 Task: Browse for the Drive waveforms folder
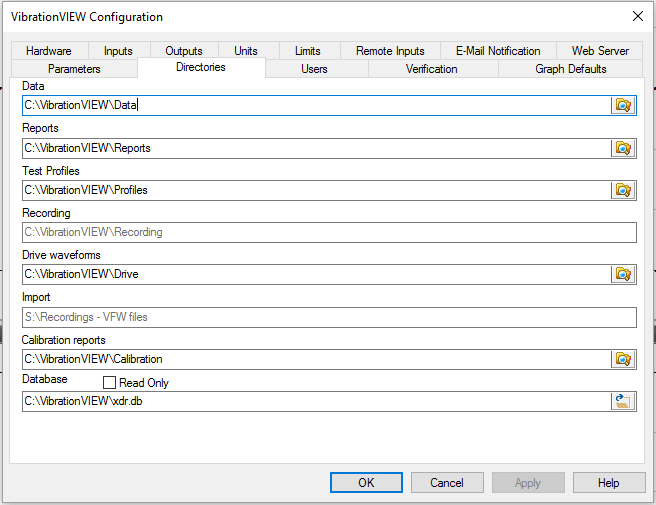(623, 274)
